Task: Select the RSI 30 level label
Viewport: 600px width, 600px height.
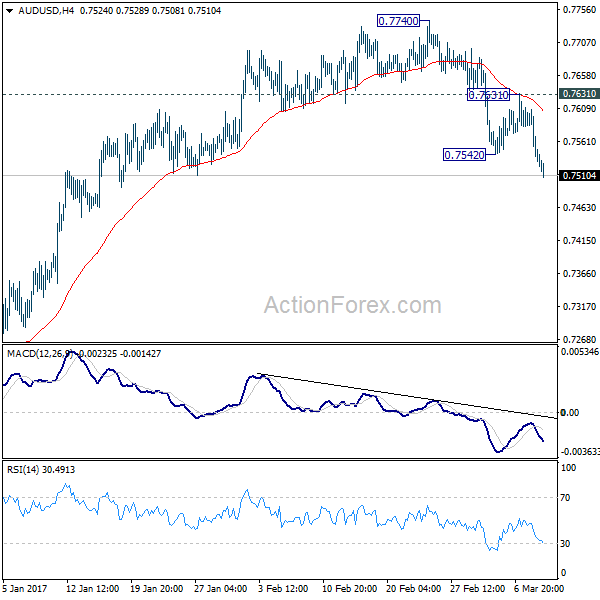Action: 565,544
